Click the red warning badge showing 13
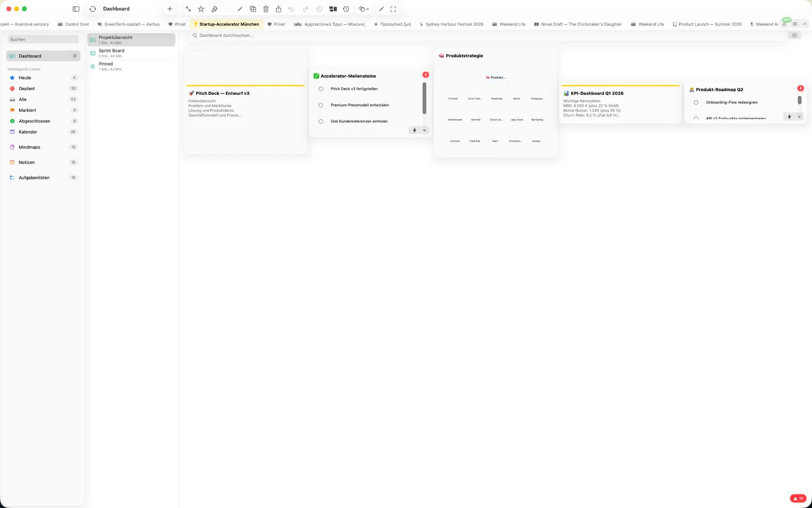812x508 pixels. point(798,499)
